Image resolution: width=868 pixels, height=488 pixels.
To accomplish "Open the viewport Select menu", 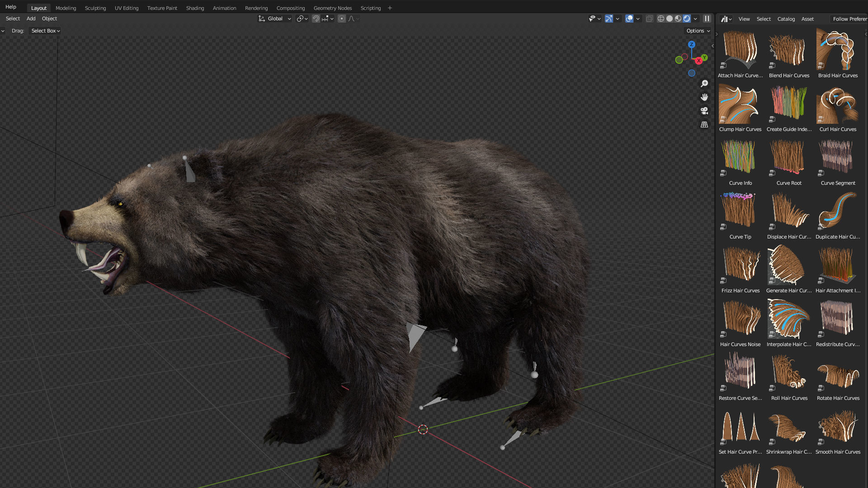I will pyautogui.click(x=13, y=19).
